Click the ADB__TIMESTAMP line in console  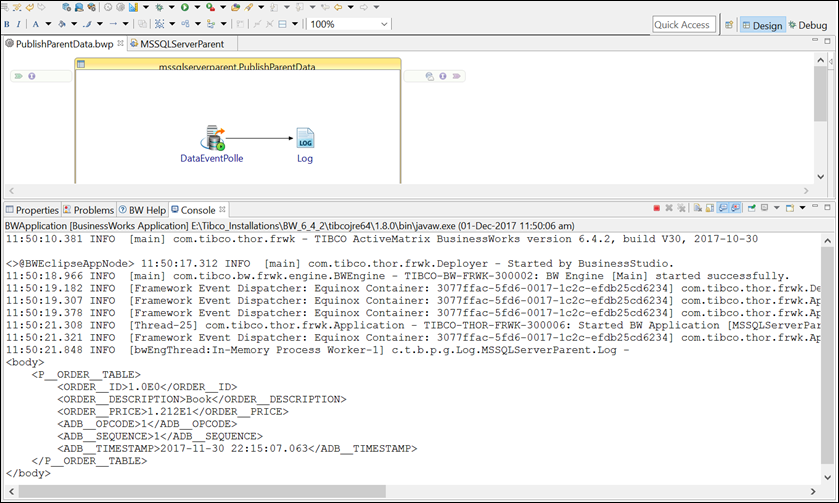(237, 448)
